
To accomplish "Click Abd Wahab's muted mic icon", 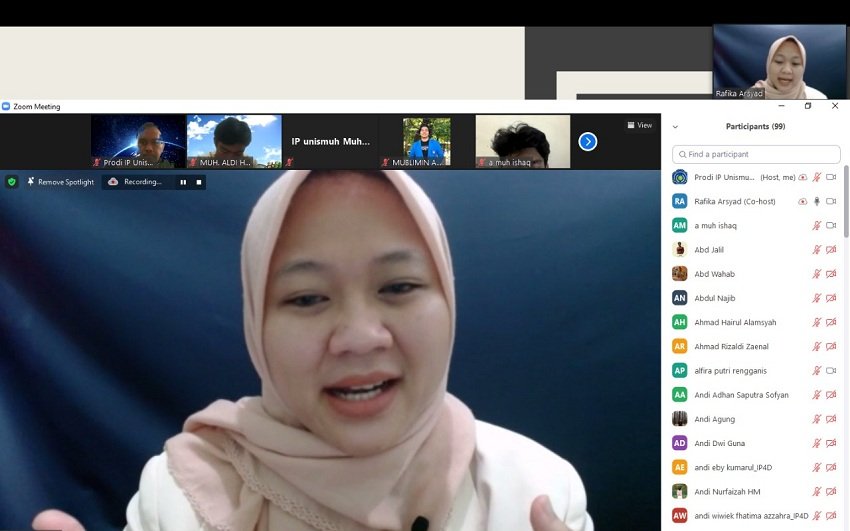I will 817,274.
